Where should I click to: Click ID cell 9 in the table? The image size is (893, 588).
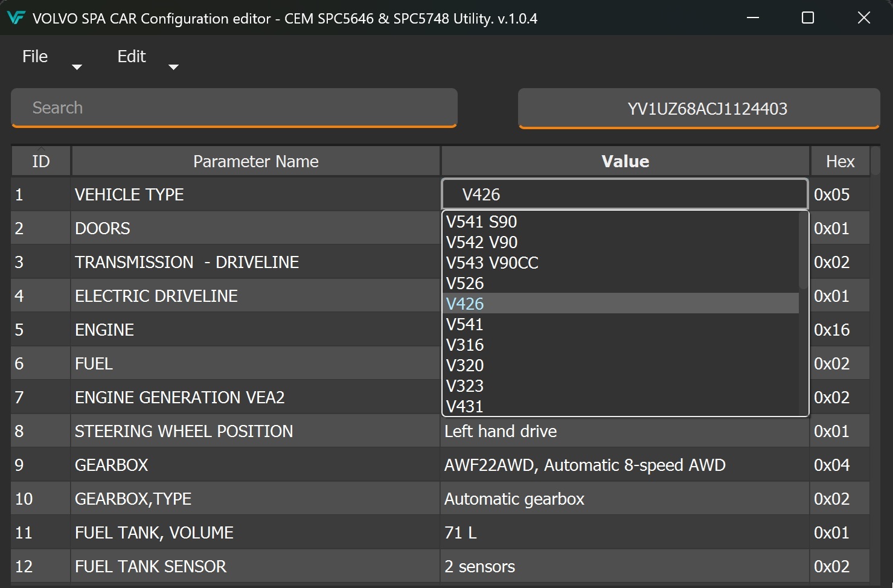40,465
